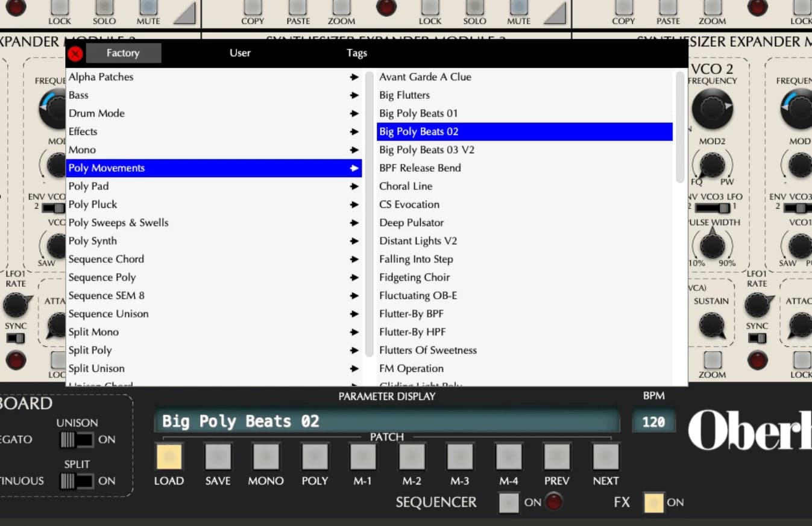Screen dimensions: 812x526
Task: Click the M-4 module button
Action: click(509, 457)
